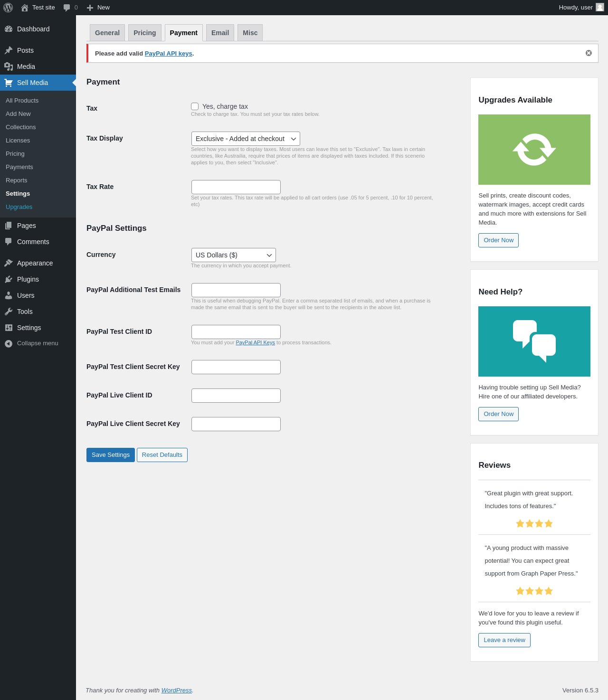The width and height of the screenshot is (608, 700).
Task: Focus PayPal Test Client ID field
Action: [236, 332]
